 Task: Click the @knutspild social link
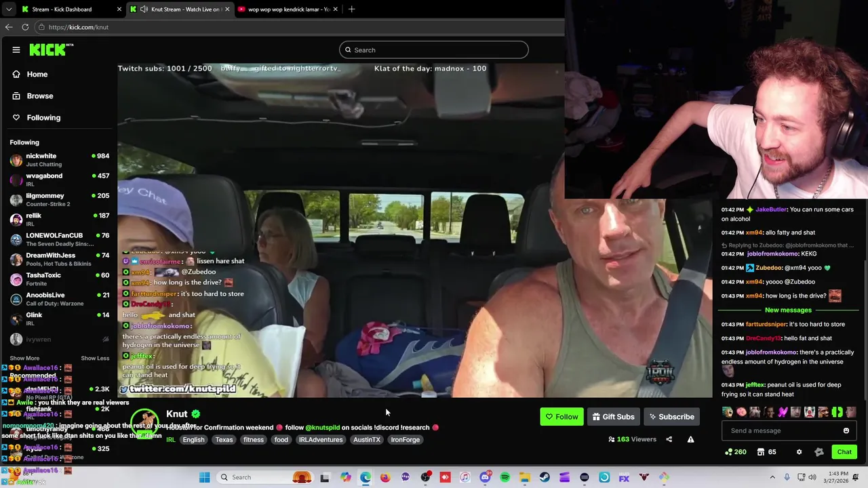322,428
